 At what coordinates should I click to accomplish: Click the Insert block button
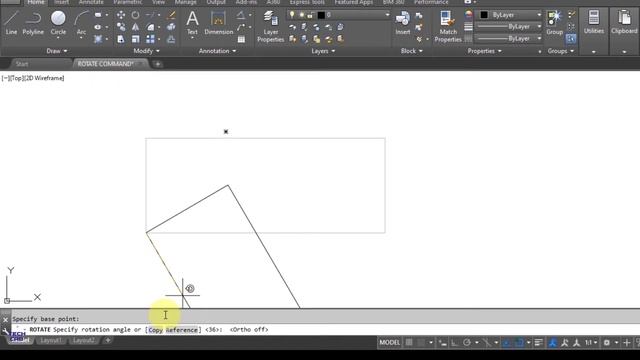pyautogui.click(x=402, y=23)
